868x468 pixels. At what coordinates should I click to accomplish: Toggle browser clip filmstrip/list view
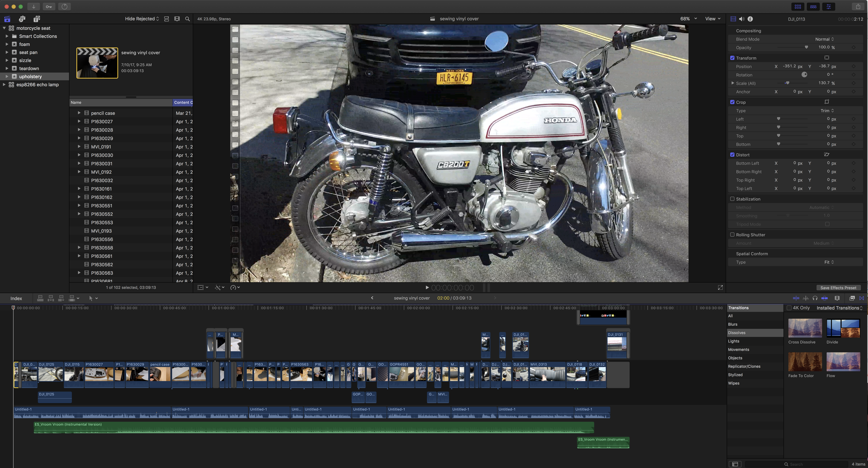(x=167, y=19)
